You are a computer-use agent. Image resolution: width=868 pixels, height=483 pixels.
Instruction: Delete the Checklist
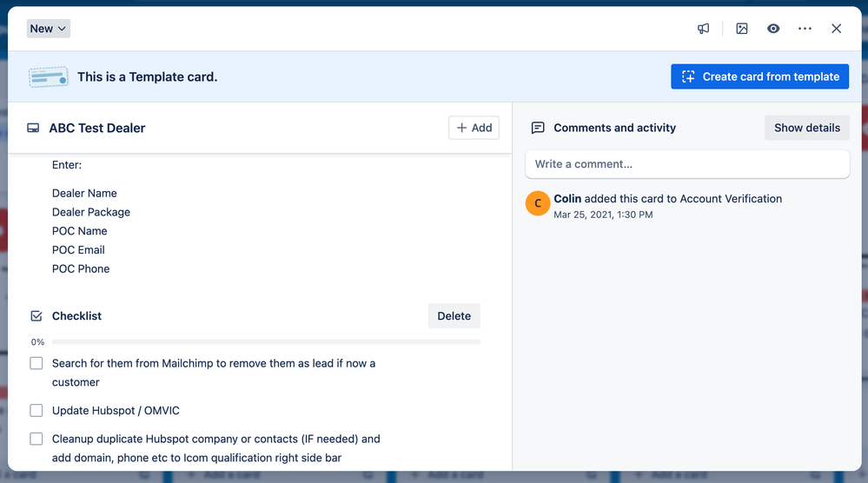(454, 316)
